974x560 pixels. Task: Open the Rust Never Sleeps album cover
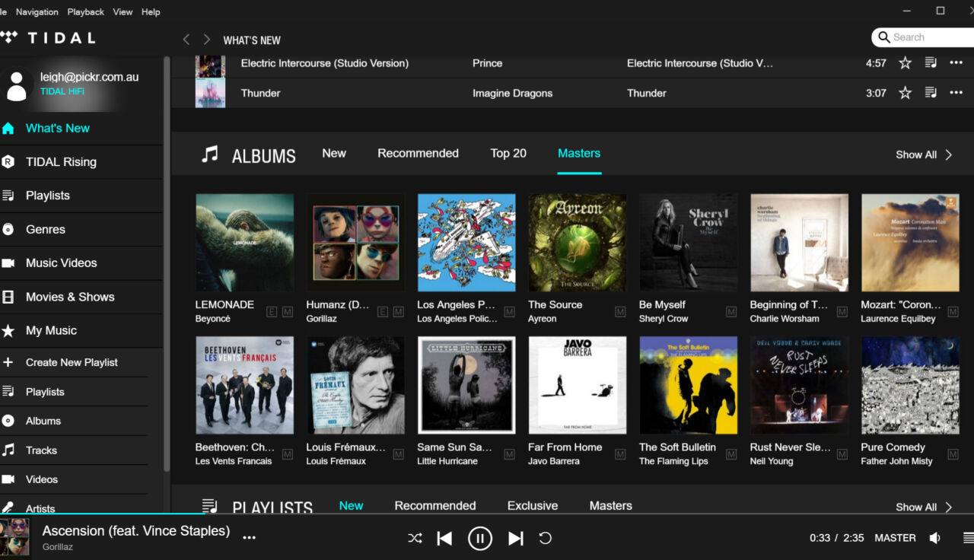pos(799,386)
